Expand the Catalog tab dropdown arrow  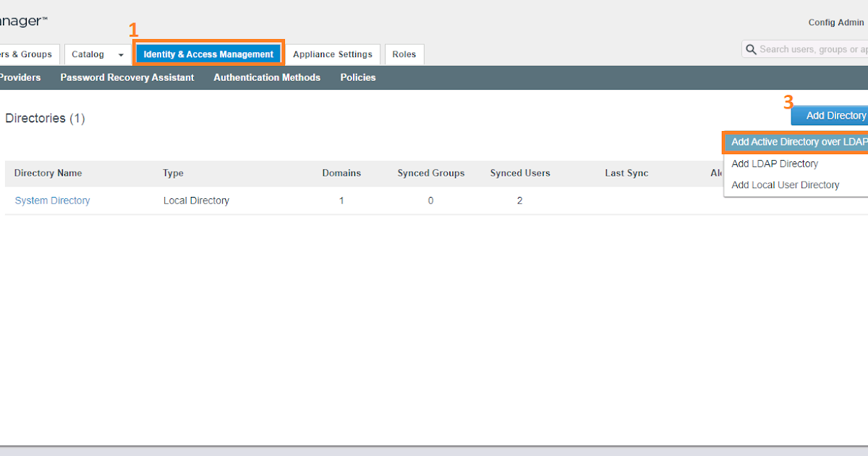click(119, 54)
